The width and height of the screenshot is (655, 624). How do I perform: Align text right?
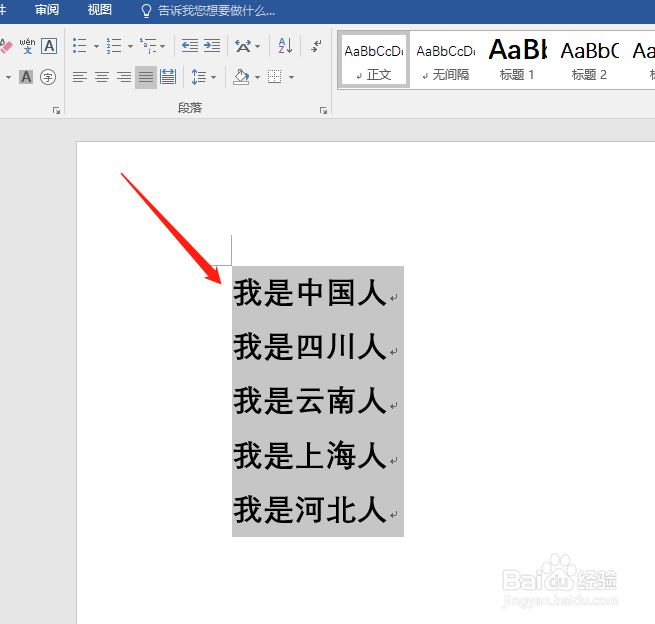click(x=124, y=77)
